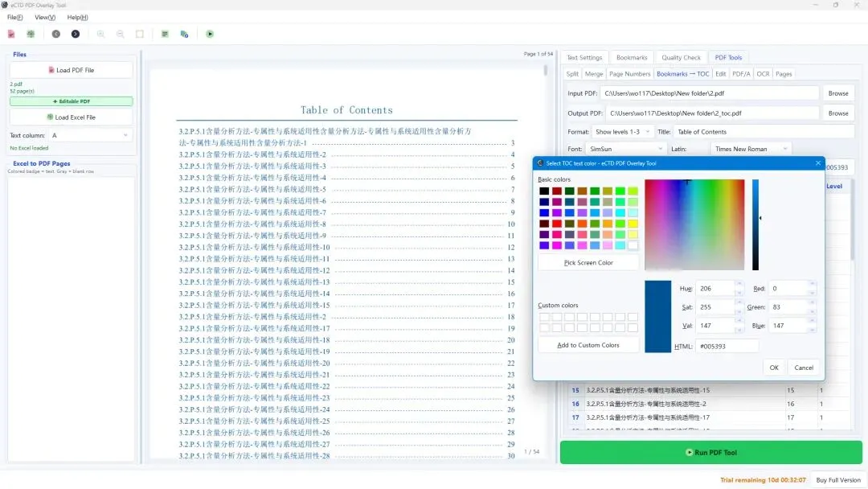
Task: Click the Title field Table of Contents
Action: pos(764,132)
